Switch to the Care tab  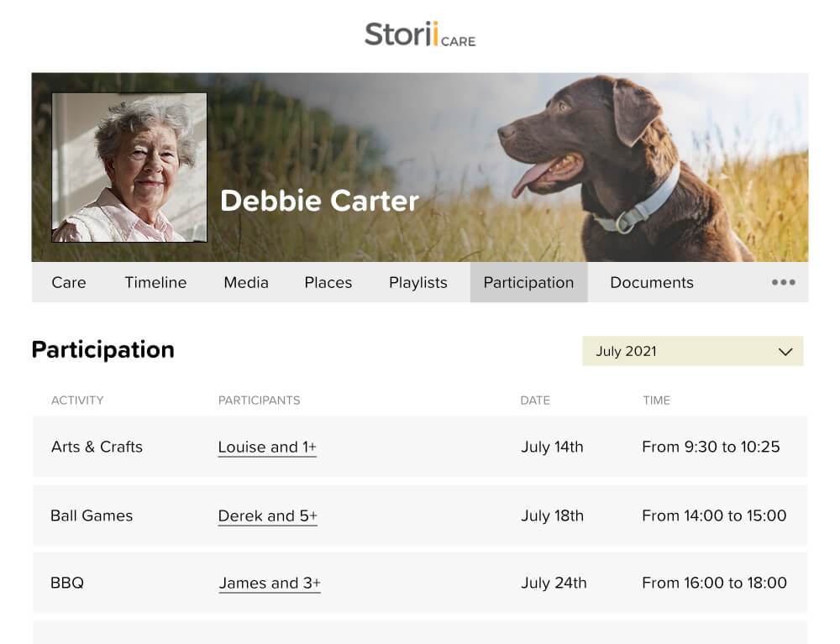[68, 282]
